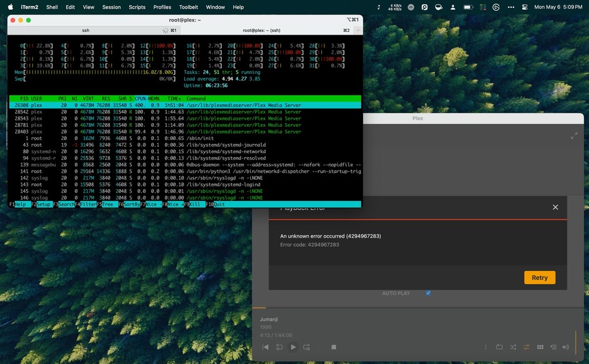Click F10 Quit in htop footer
Viewport: 589px width, 364px height.
coord(216,204)
